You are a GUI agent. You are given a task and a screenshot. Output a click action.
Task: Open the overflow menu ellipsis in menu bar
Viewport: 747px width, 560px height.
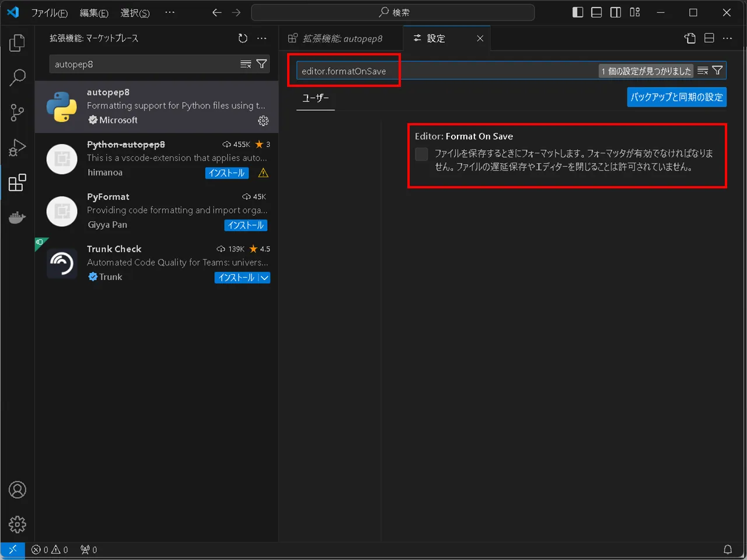pos(170,12)
